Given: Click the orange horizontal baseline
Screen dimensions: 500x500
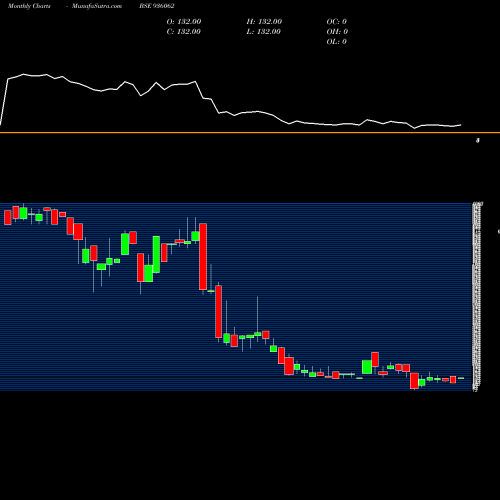Looking at the screenshot, I should (x=250, y=133).
